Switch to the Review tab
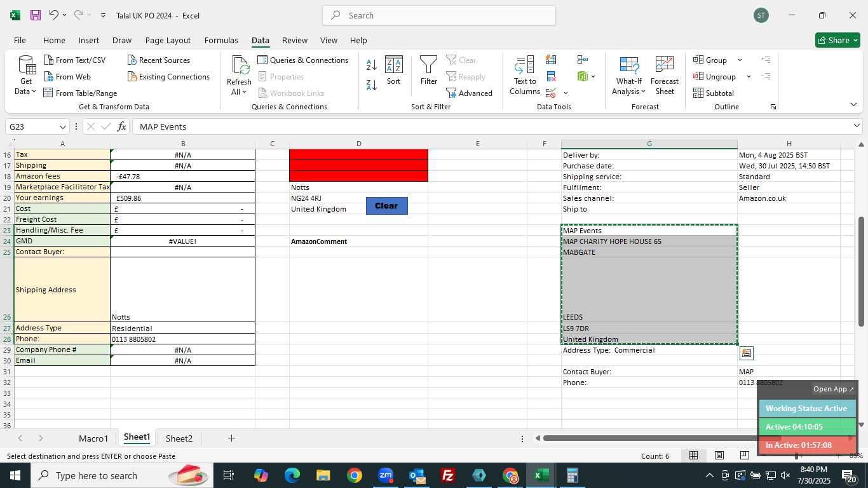Screen dimensions: 868x488 point(295,40)
